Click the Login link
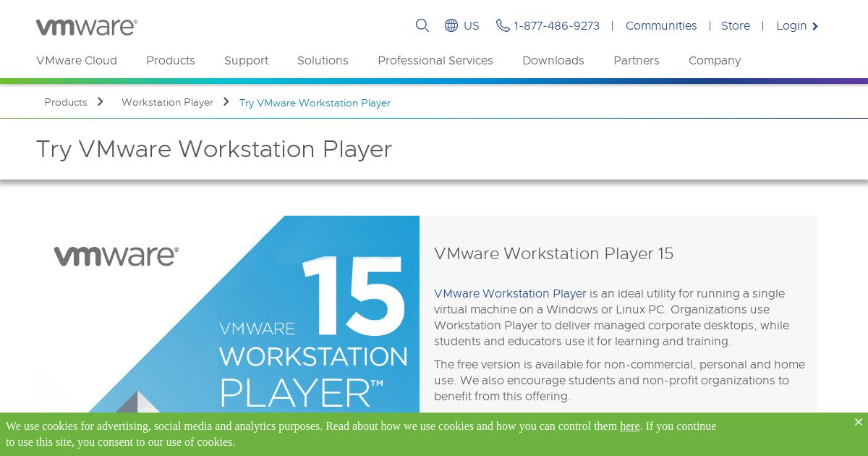Image resolution: width=868 pixels, height=456 pixels. (791, 26)
